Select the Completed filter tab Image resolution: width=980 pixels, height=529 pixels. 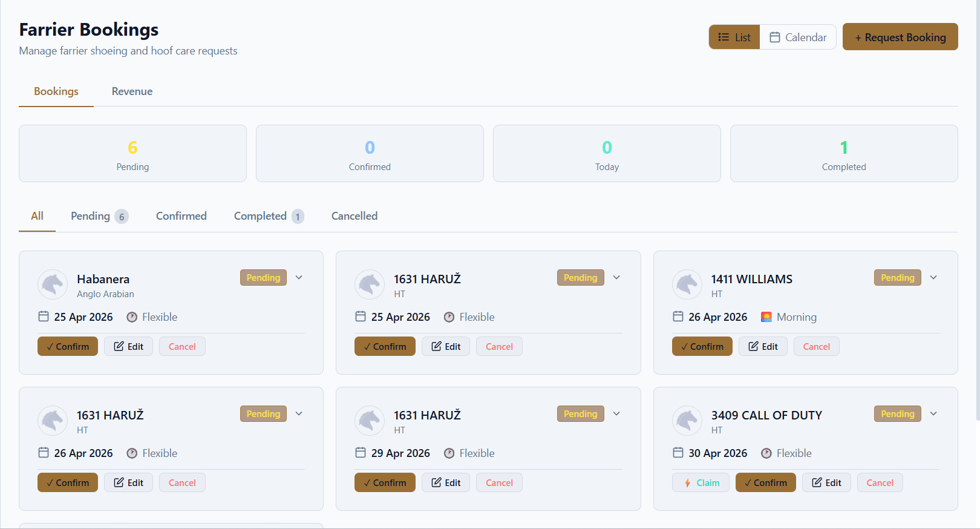coord(269,216)
